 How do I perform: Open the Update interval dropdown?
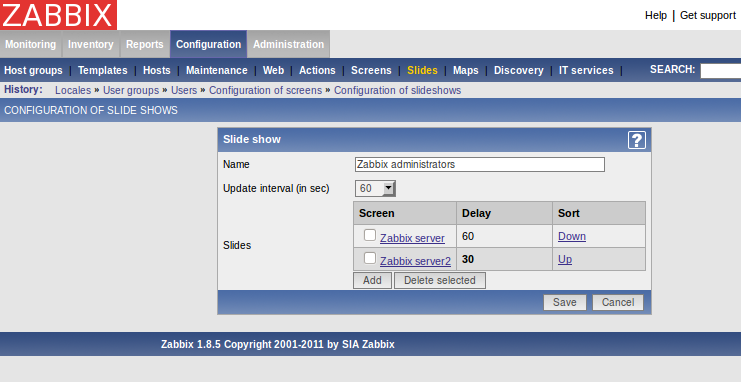click(375, 188)
